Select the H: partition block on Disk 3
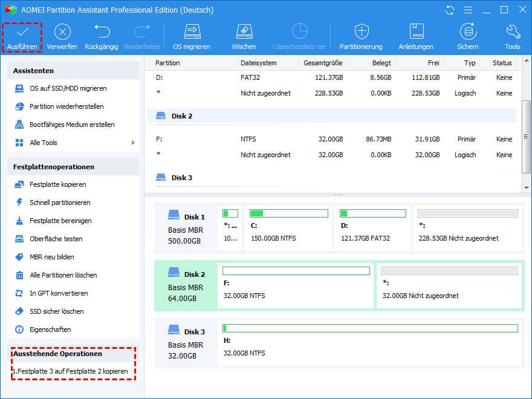This screenshot has width=532, height=399. pos(369,343)
